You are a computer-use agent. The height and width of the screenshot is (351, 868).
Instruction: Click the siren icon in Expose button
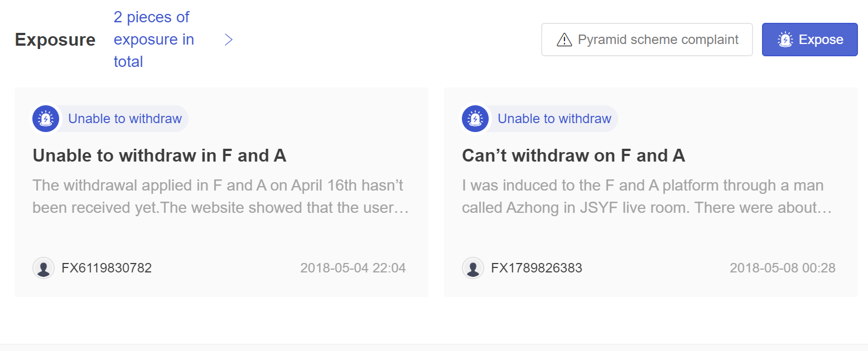(785, 40)
